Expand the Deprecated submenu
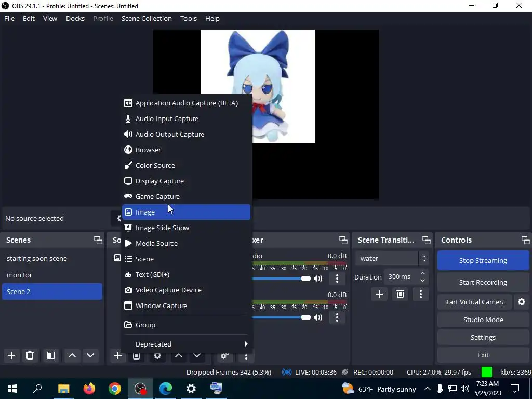Screen dimensions: 532x399 point(186,344)
